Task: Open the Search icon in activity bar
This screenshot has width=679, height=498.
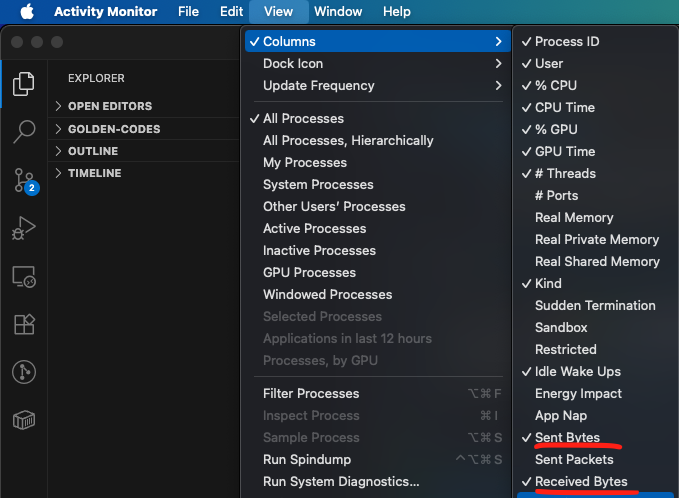Action: click(x=24, y=131)
